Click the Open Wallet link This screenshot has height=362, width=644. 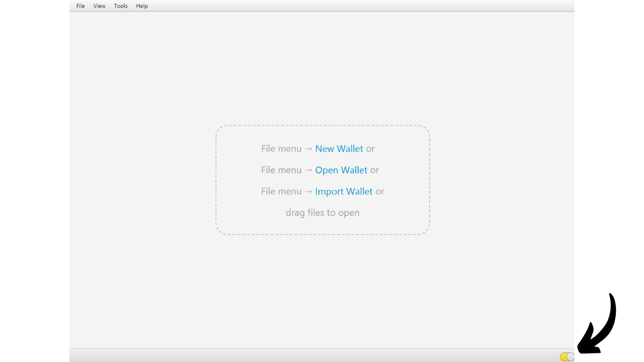(341, 170)
